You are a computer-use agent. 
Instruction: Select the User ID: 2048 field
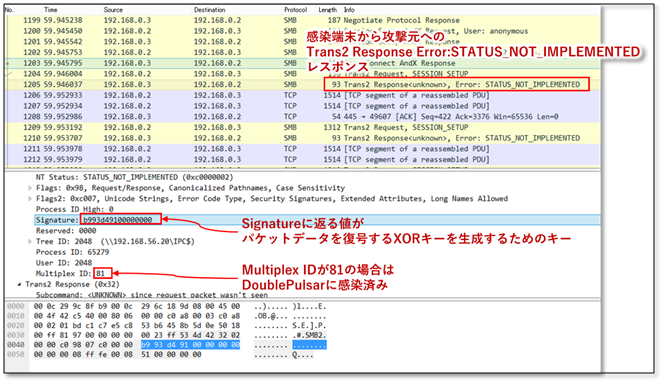pyautogui.click(x=64, y=263)
